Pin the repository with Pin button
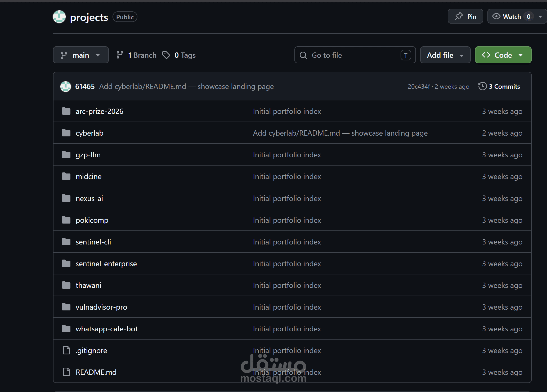The height and width of the screenshot is (392, 547). pos(465,16)
